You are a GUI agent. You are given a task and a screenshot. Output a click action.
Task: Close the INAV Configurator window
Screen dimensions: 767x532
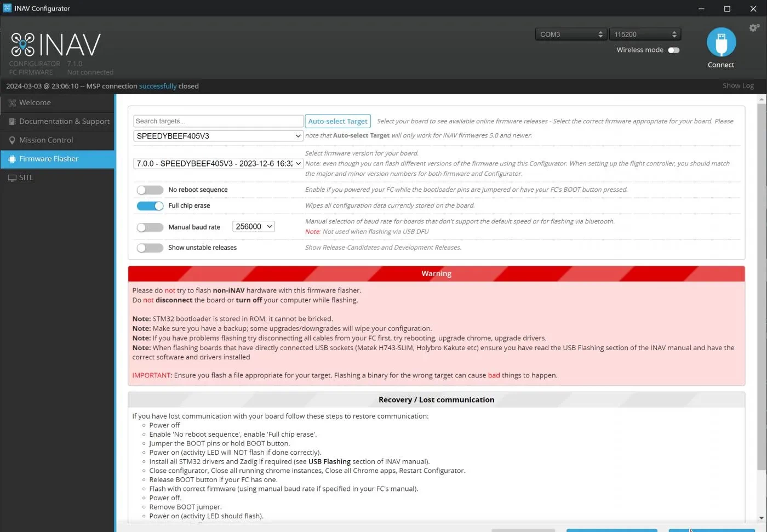[753, 8]
